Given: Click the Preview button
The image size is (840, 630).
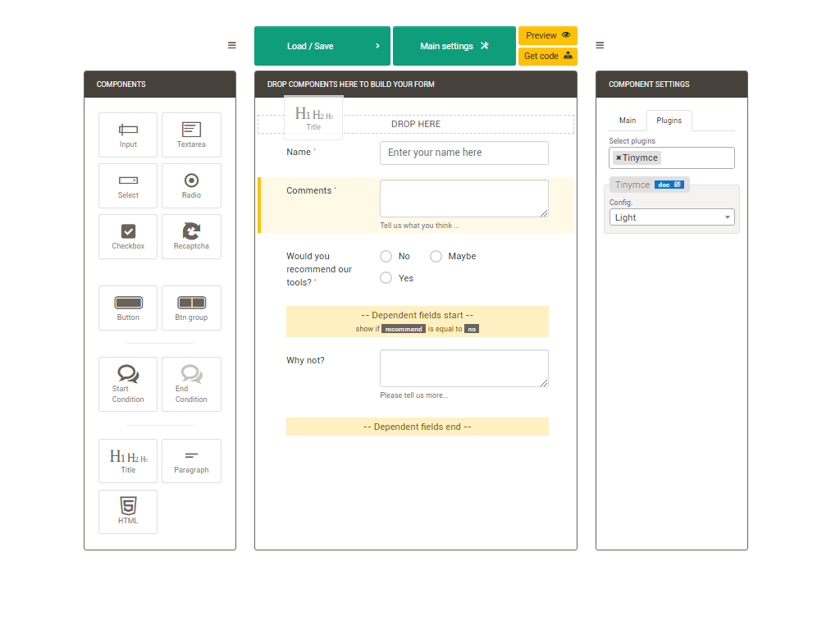Looking at the screenshot, I should pos(547,35).
